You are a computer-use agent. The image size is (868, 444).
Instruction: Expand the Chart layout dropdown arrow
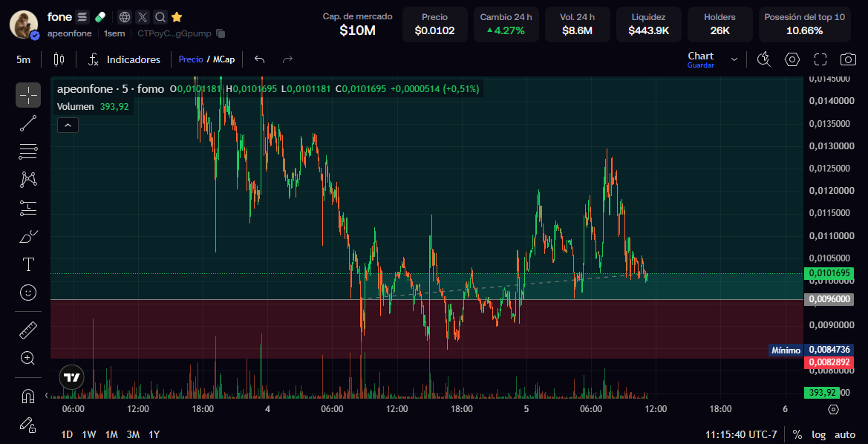734,59
